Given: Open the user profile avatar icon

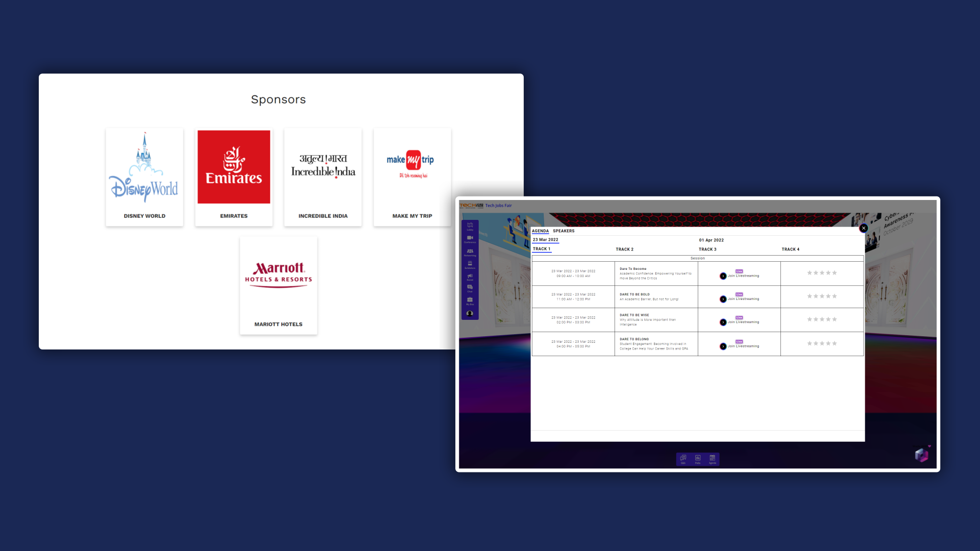Looking at the screenshot, I should click(x=470, y=313).
